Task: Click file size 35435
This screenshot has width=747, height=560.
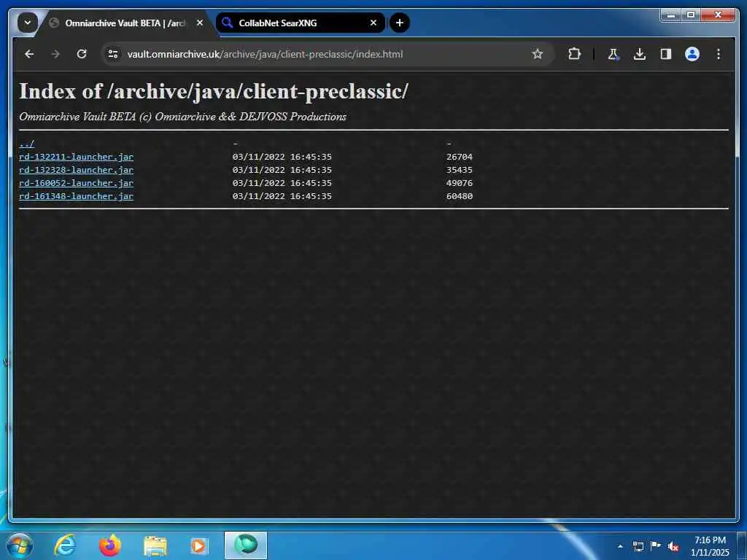Action: pos(460,170)
